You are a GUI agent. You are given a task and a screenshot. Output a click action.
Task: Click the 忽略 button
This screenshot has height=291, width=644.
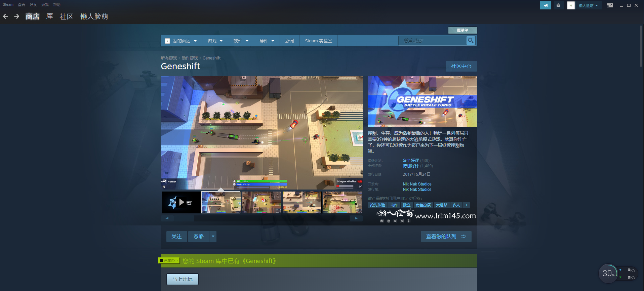(199, 237)
